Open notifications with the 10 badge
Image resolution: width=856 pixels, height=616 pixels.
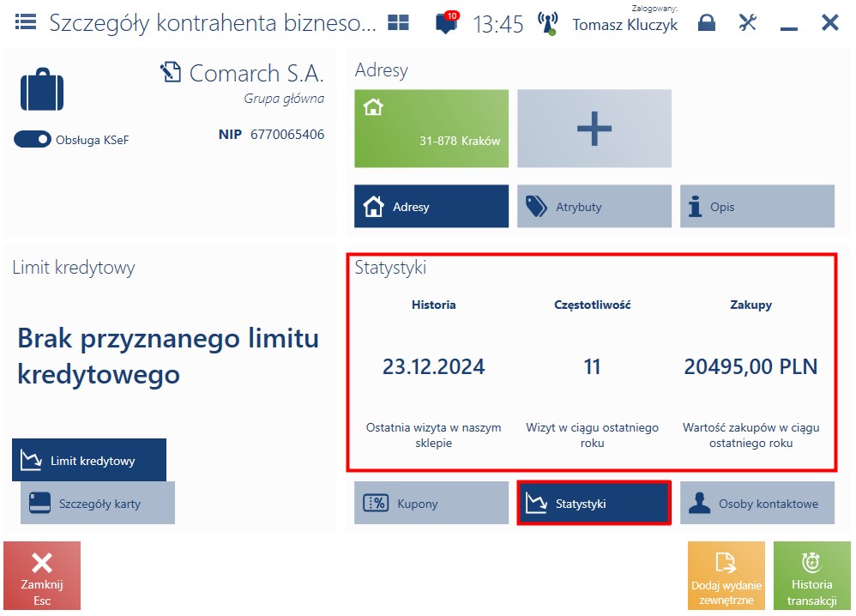[447, 21]
